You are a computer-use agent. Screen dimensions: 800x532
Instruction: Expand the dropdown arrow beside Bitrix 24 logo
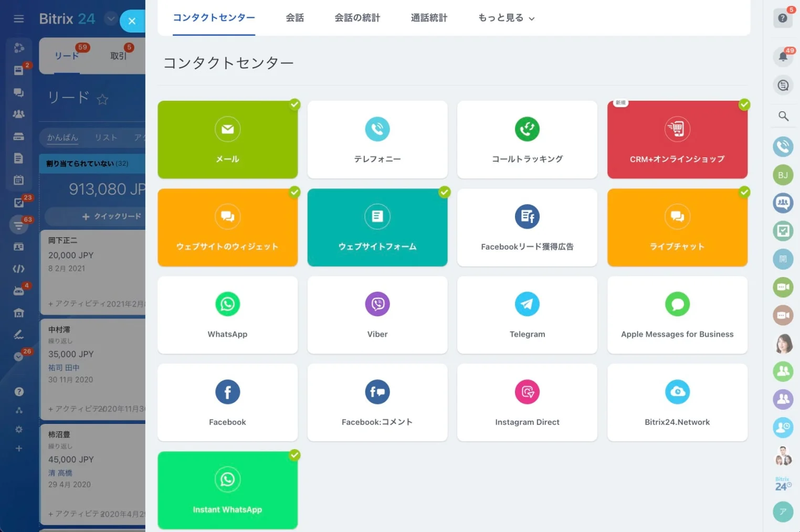111,19
